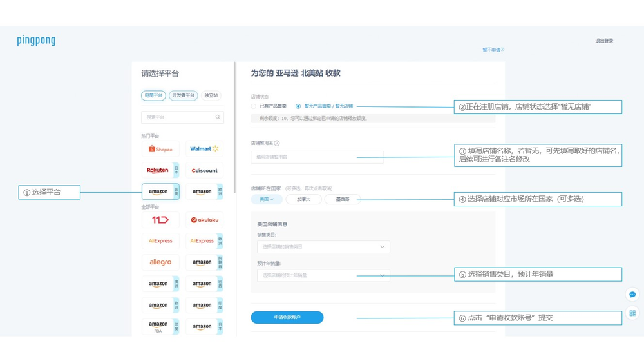Viewport: 644px width, 361px height.
Task: Open the chat support bubble icon
Action: point(632,295)
